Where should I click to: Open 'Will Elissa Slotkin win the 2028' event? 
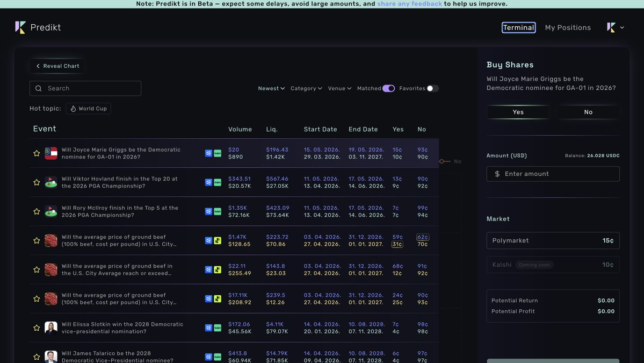click(x=122, y=328)
